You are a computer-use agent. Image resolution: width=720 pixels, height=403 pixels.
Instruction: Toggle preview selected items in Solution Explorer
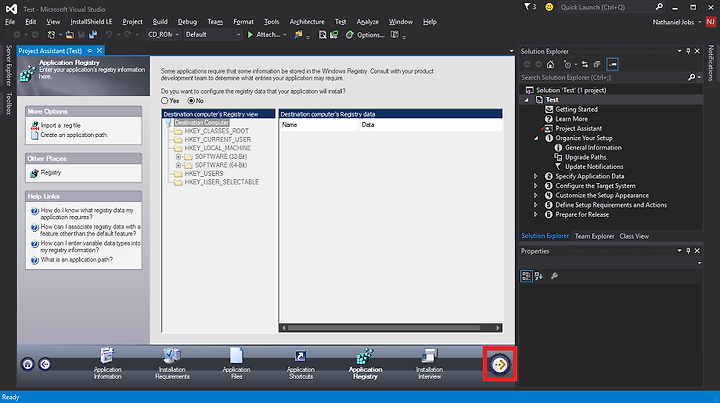pos(613,64)
